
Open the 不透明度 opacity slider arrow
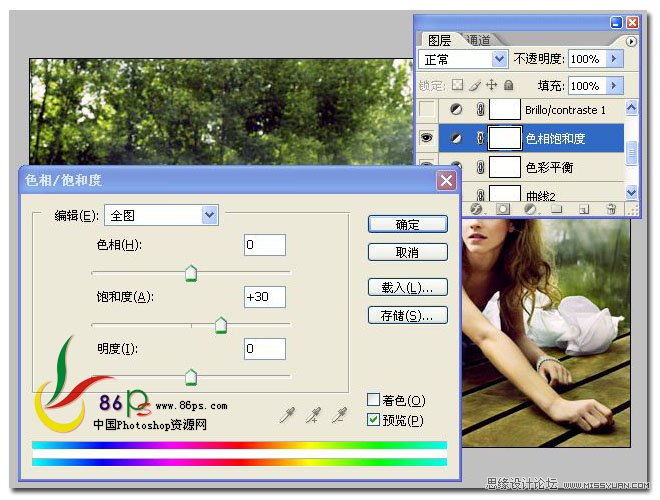[614, 59]
